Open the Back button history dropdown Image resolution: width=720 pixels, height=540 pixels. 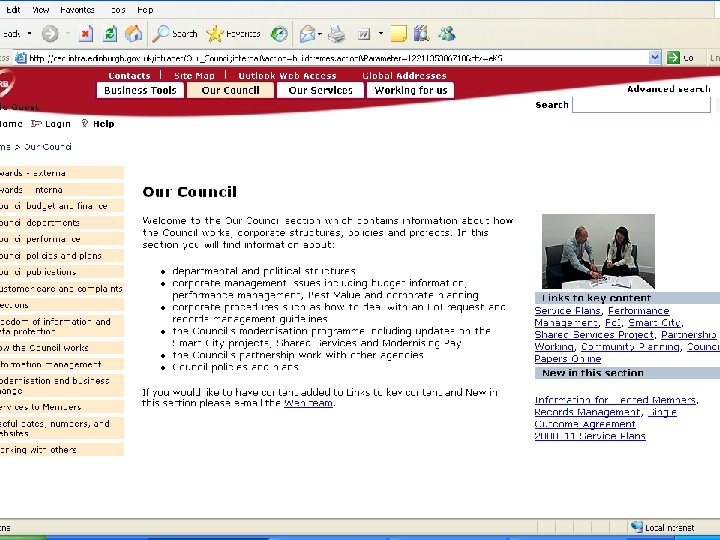pyautogui.click(x=29, y=34)
